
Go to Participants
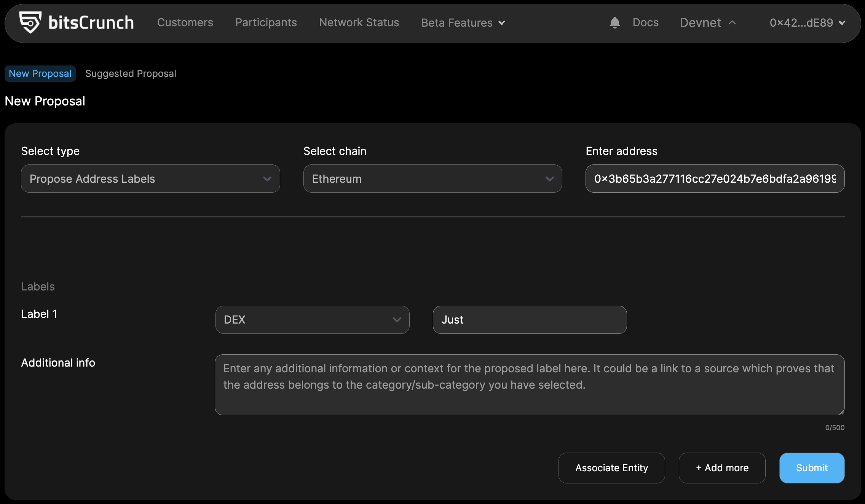tap(266, 22)
